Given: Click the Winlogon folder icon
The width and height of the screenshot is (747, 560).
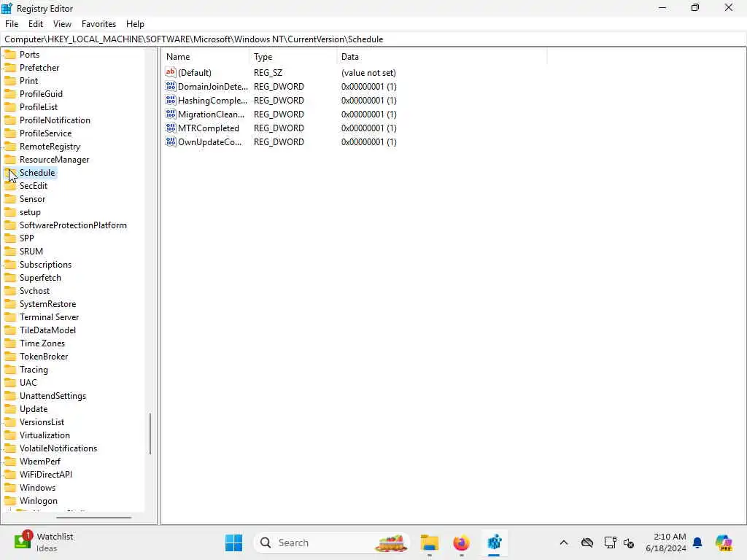Looking at the screenshot, I should point(10,500).
